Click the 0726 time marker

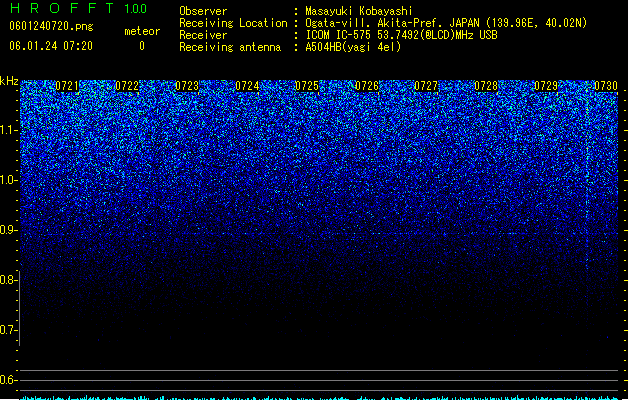pos(367,86)
